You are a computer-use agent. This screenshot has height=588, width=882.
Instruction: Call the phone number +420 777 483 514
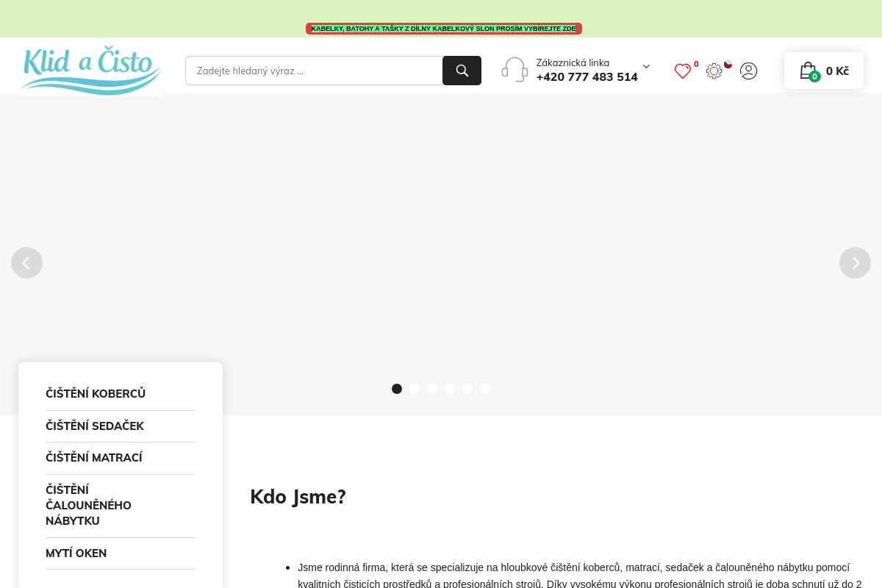[587, 76]
